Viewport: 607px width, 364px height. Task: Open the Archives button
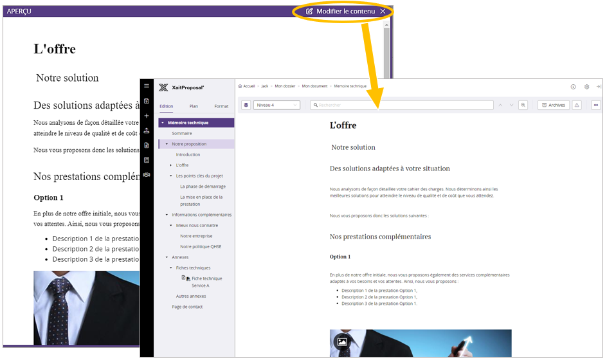pos(553,105)
